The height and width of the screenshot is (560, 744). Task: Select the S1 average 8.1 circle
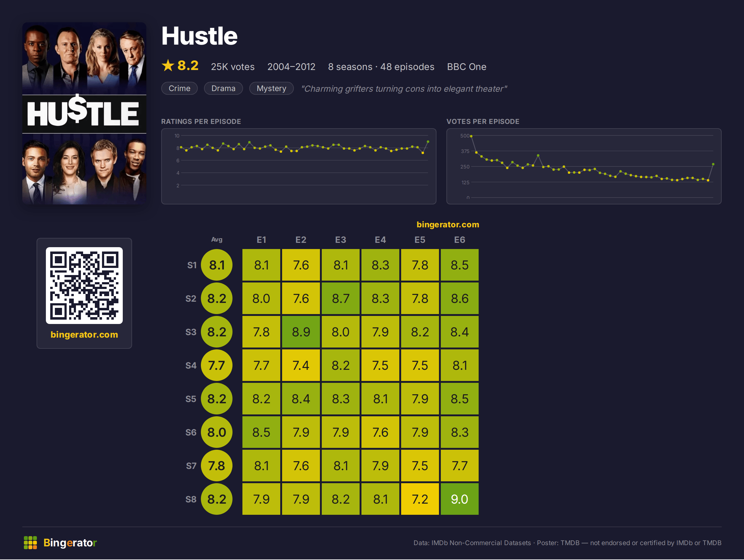217,265
